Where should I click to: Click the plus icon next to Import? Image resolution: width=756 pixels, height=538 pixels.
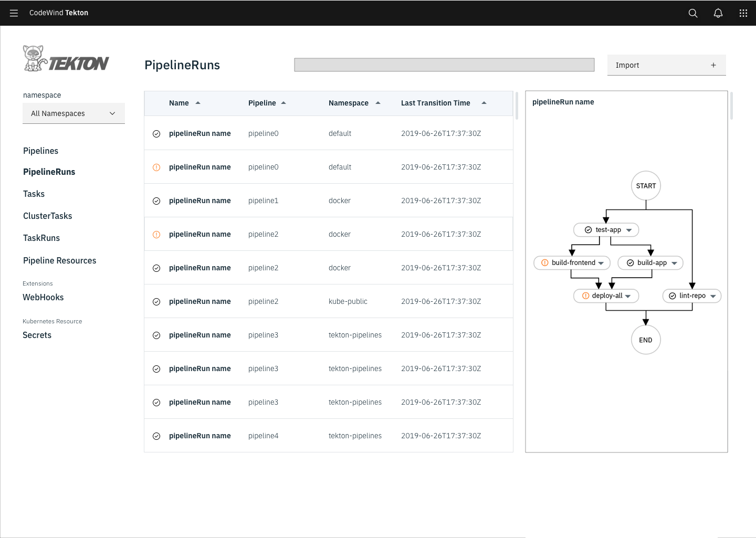pos(713,65)
